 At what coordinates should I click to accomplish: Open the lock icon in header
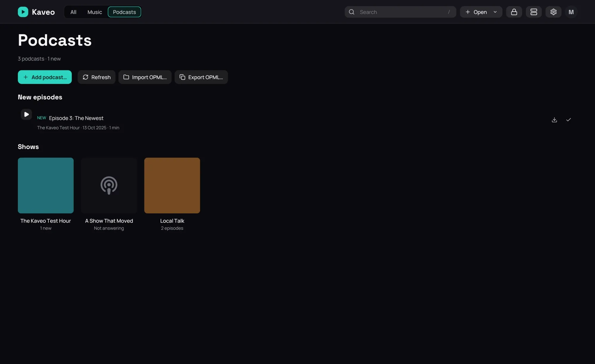(514, 12)
